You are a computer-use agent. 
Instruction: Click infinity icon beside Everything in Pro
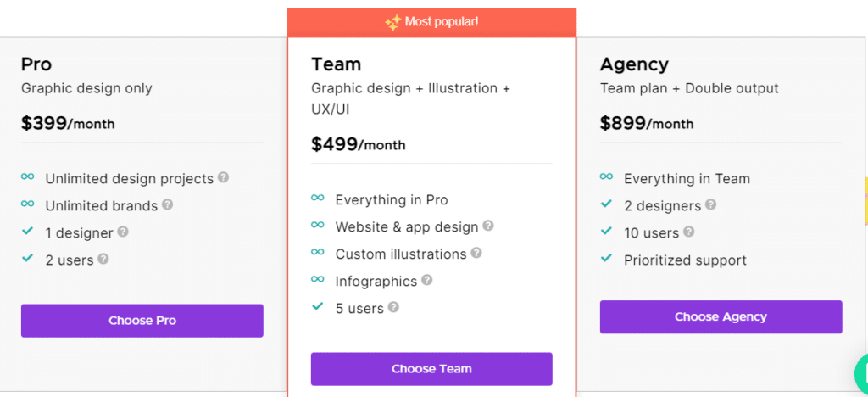(317, 198)
